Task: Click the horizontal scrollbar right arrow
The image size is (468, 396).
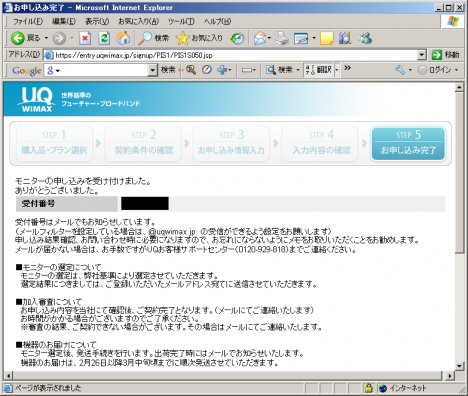Action: pos(450,376)
